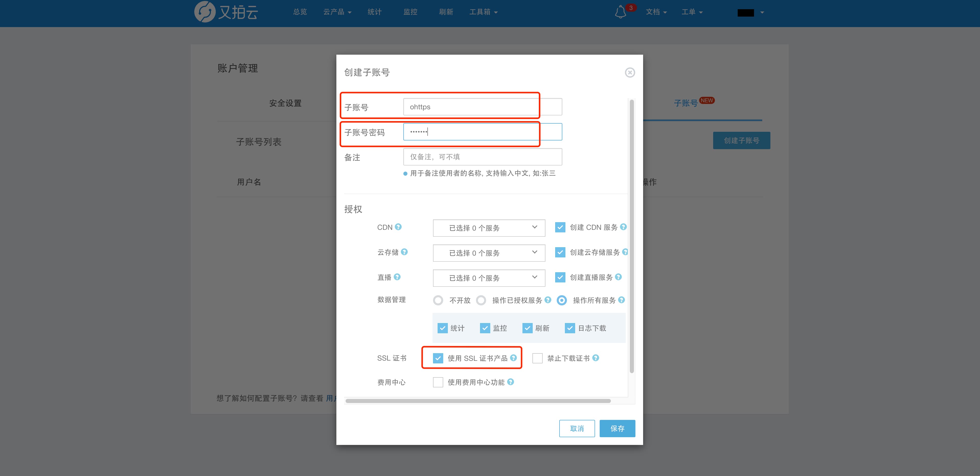This screenshot has width=980, height=476.
Task: Click help icon next to CDN label
Action: 398,227
